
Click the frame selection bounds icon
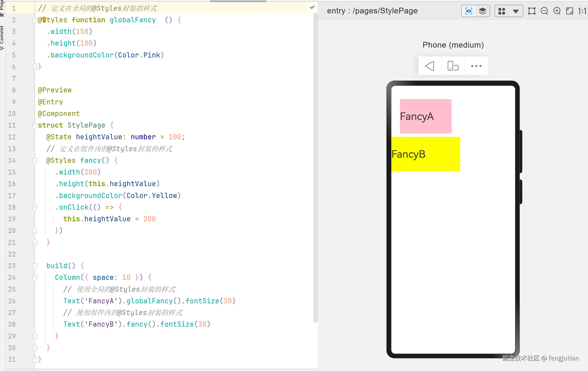[531, 11]
